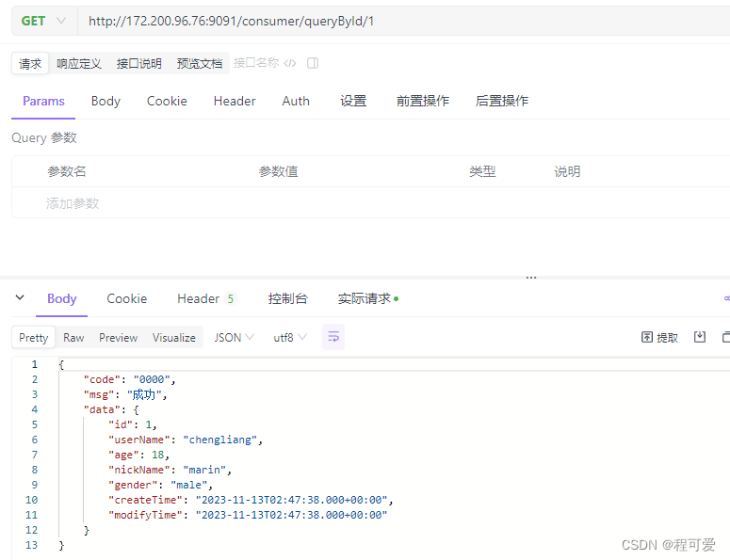Select the Pretty view mode
This screenshot has width=730, height=560.
point(34,338)
